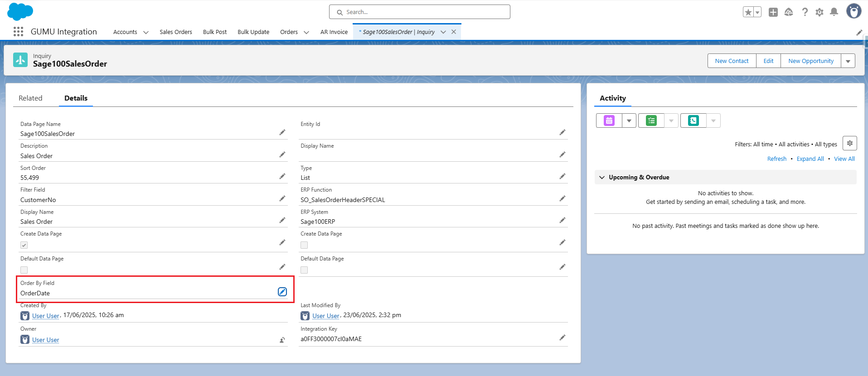Viewport: 868px width, 376px height.
Task: Click the New Contact button
Action: tap(732, 61)
